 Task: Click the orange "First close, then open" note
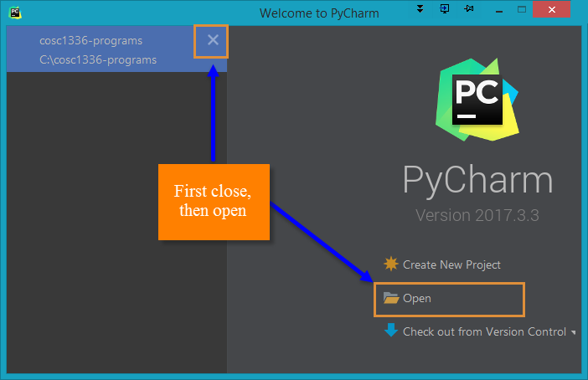[213, 202]
